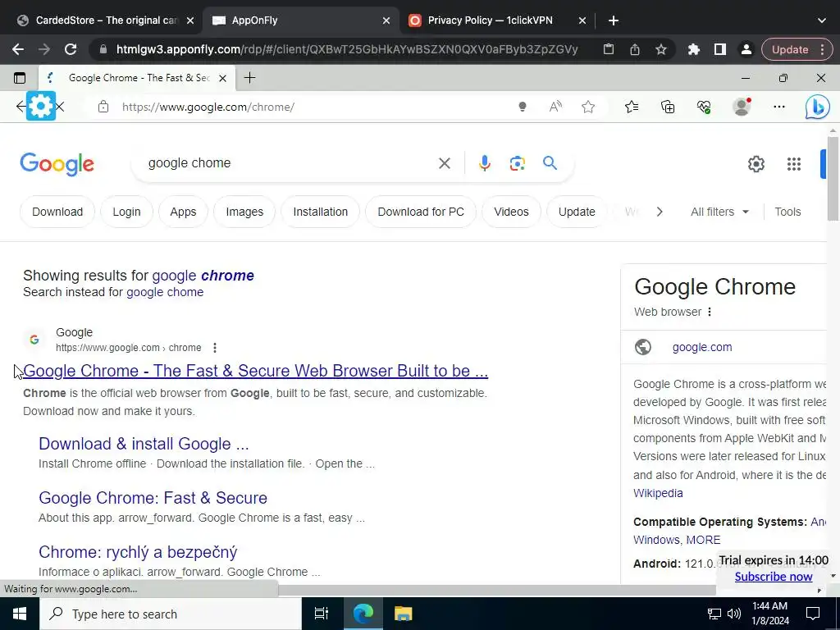Visit google.com from knowledge panel
840x630 pixels.
[x=702, y=347]
